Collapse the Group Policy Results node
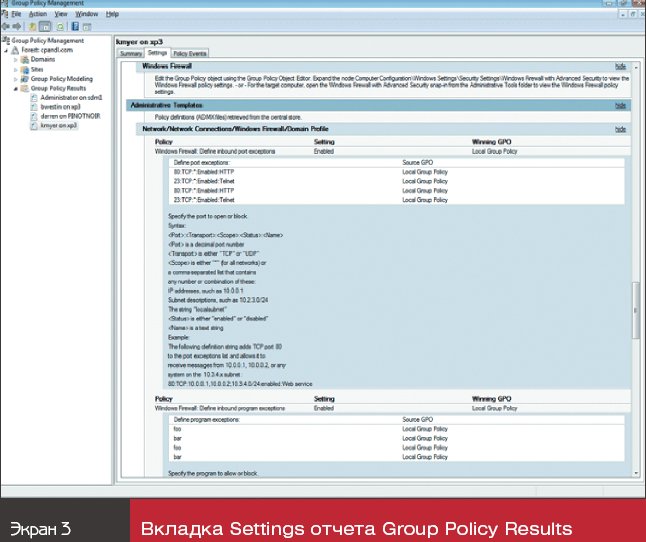 [15, 89]
